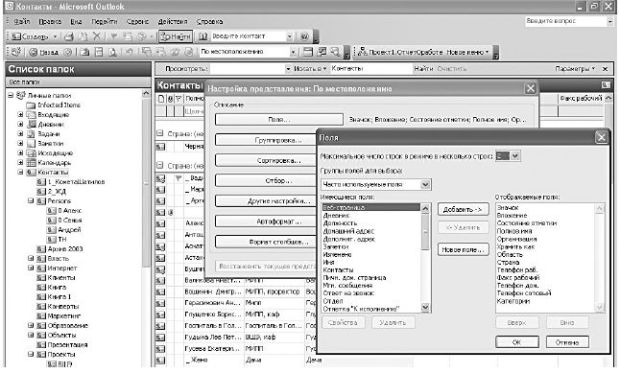Expand the Входящие folder node

21,115
